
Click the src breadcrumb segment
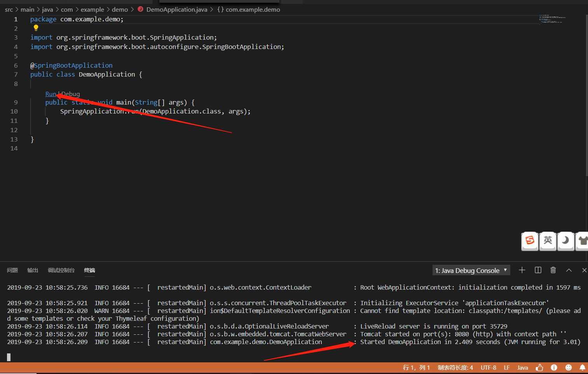(9, 9)
